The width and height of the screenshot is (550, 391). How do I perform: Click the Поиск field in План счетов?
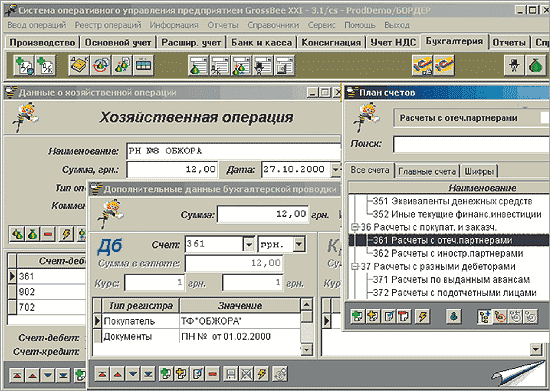click(471, 144)
